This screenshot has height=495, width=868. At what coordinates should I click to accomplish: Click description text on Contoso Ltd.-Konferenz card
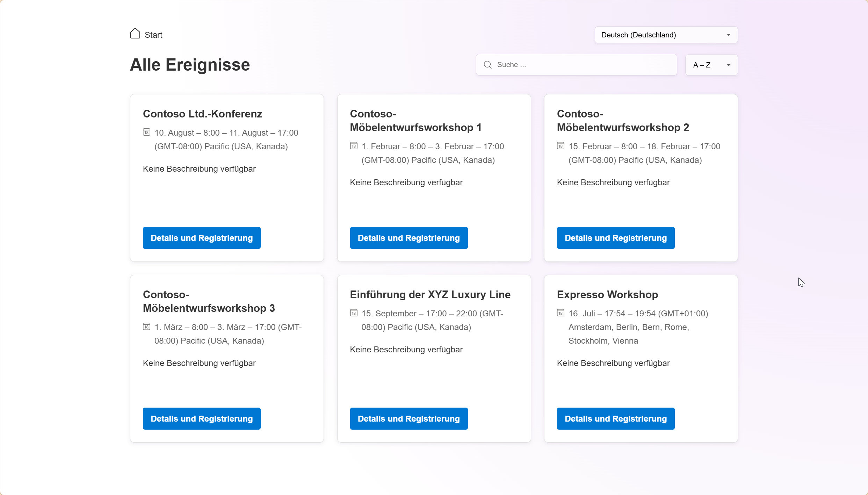199,169
